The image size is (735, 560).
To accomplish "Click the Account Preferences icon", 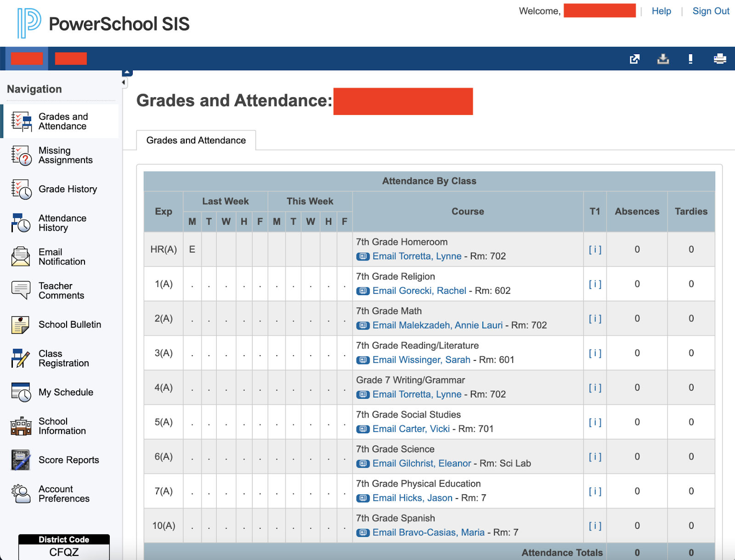I will click(21, 494).
